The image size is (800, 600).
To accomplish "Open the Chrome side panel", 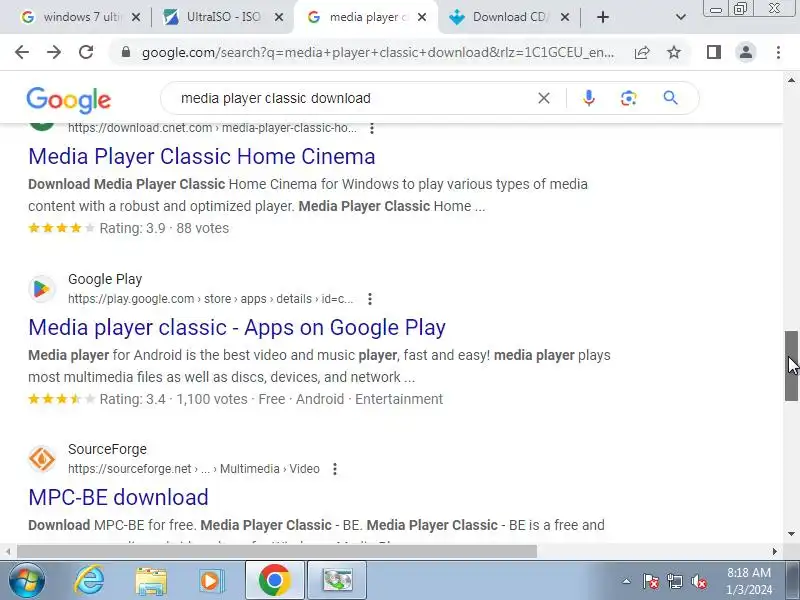I will click(x=714, y=52).
